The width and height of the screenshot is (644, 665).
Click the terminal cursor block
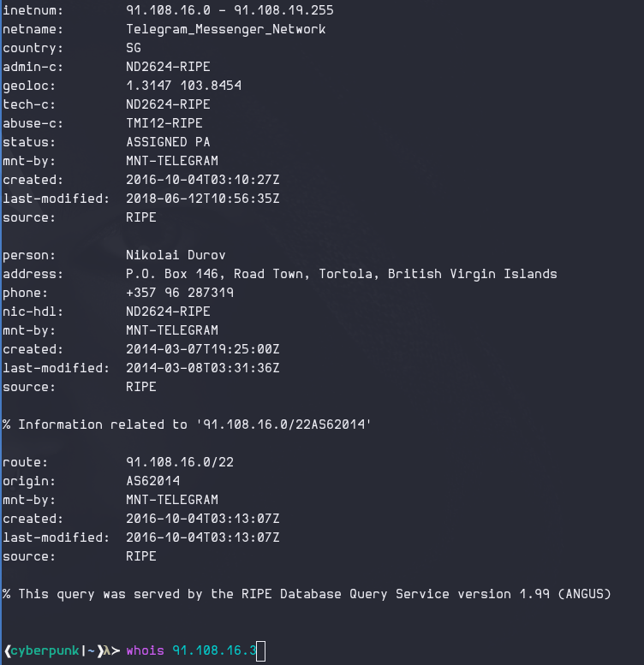[x=261, y=651]
